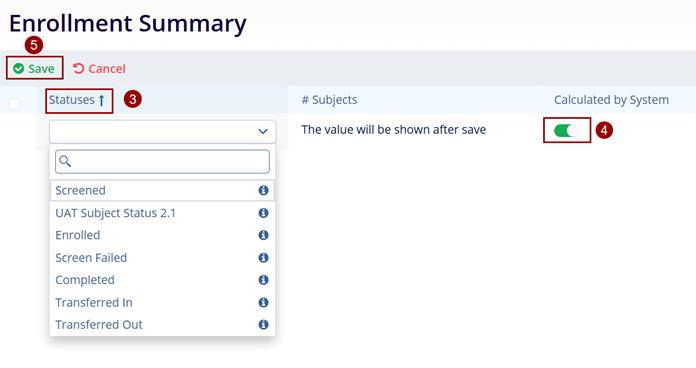Select Transferred Out option

(162, 325)
